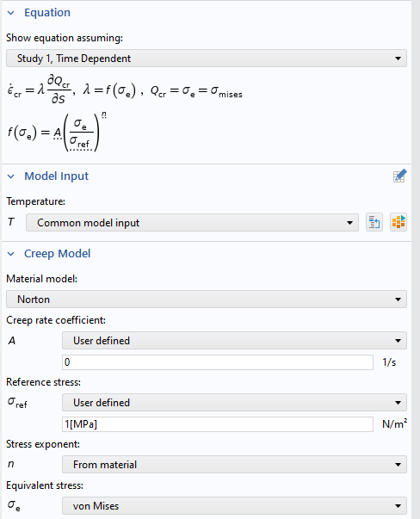Collapse the Equation section chevron
The width and height of the screenshot is (420, 519).
point(11,13)
